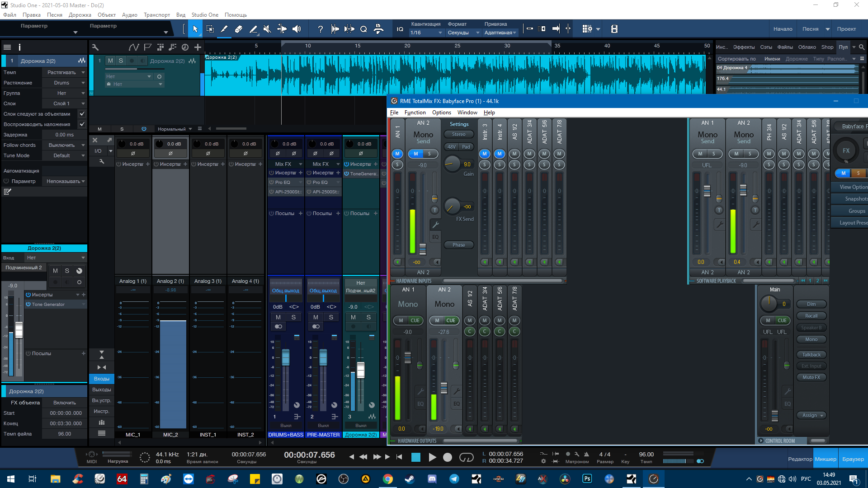Open the Дорожка menu in Studio One

80,15
